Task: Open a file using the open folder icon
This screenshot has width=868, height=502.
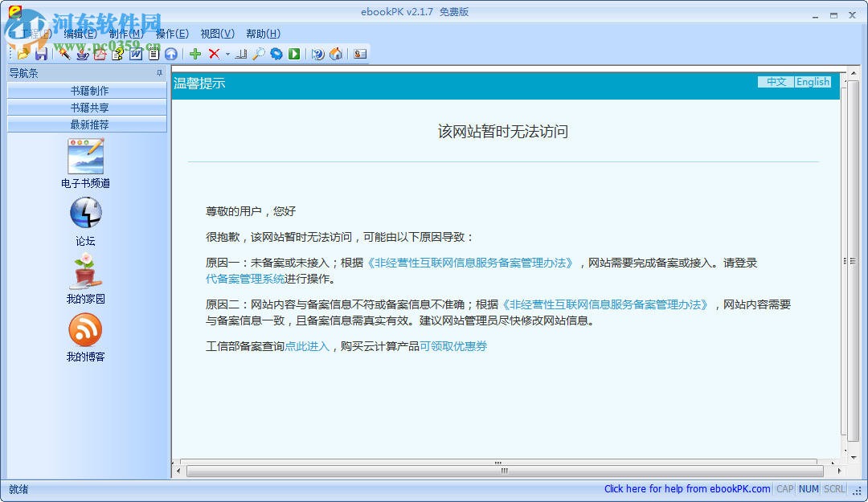Action: coord(23,54)
